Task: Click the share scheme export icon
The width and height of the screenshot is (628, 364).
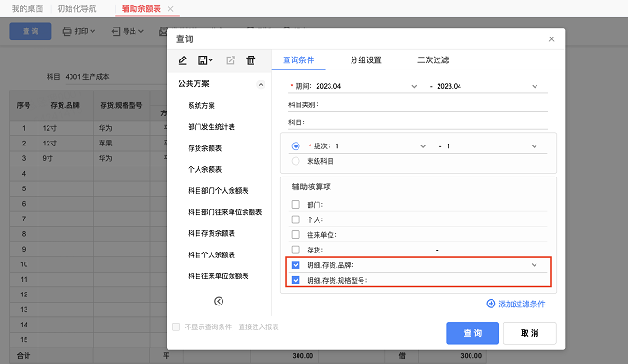Action: point(231,60)
